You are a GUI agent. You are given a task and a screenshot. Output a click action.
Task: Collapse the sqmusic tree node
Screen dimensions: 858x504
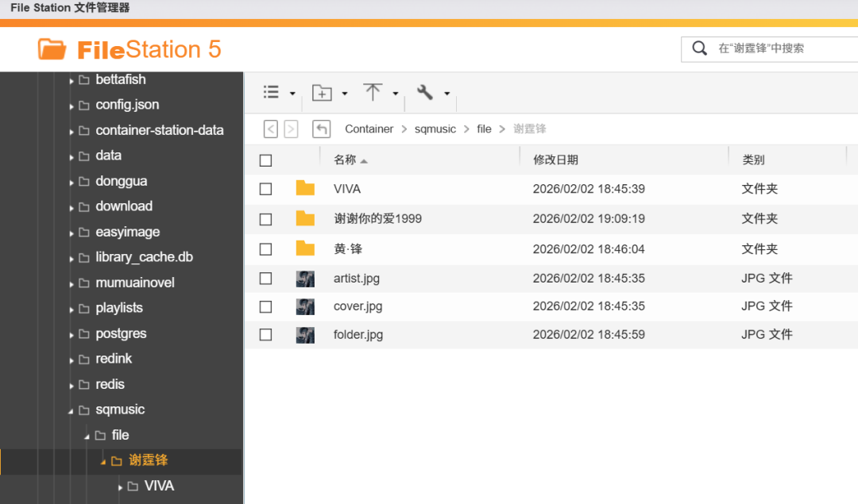tap(71, 411)
